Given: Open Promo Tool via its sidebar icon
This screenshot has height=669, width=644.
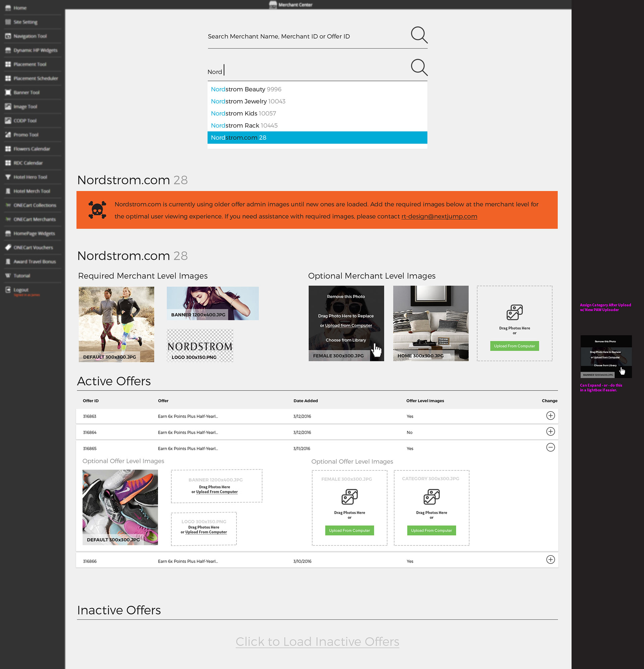Looking at the screenshot, I should 8,135.
